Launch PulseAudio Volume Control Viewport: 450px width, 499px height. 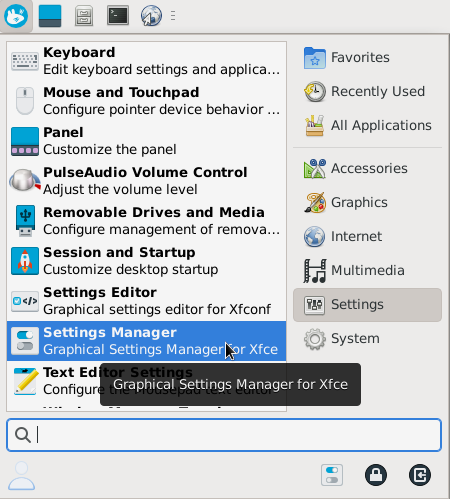point(146,181)
